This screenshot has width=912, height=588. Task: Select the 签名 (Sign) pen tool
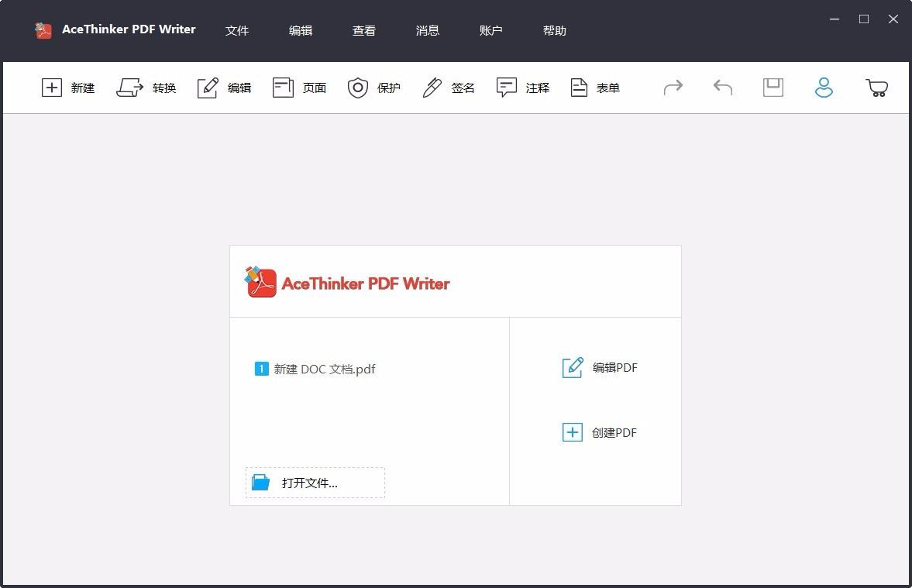[x=449, y=88]
